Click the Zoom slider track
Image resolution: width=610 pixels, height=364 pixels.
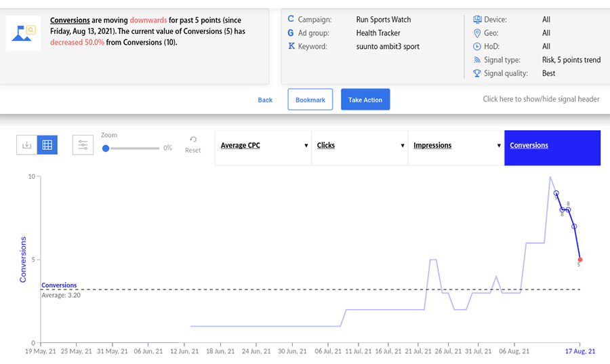[134, 148]
